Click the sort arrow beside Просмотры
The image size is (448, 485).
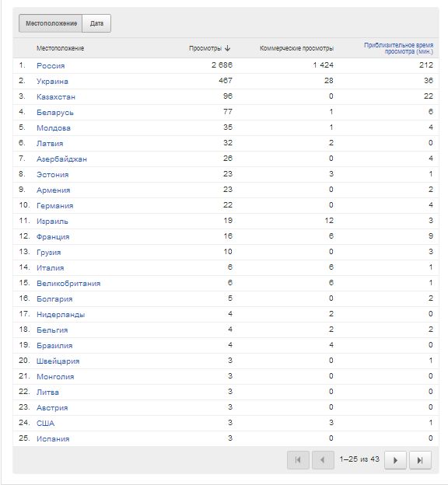coord(228,48)
